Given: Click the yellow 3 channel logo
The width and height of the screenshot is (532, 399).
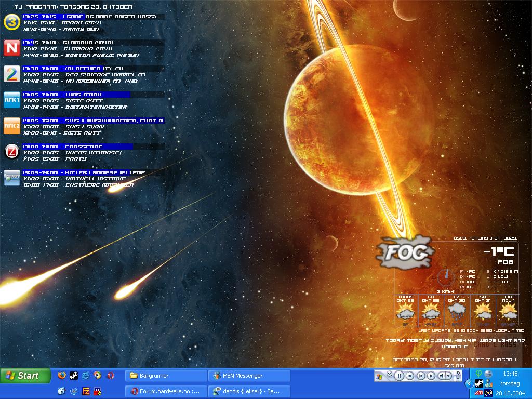Looking at the screenshot, I should 11,22.
